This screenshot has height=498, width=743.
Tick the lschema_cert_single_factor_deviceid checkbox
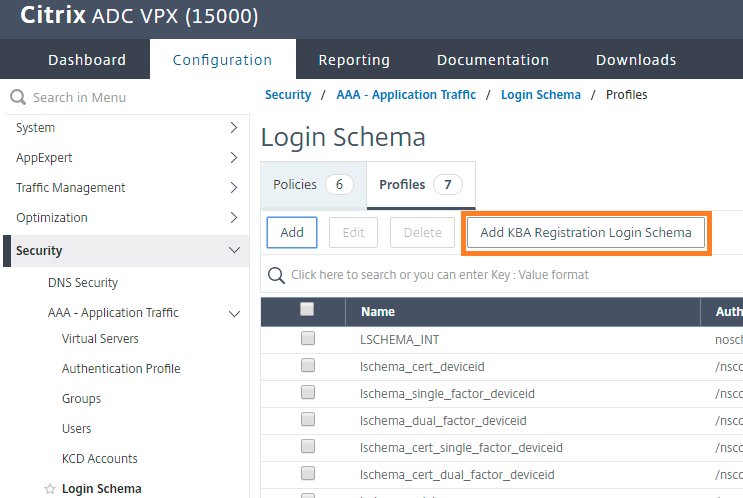(308, 446)
